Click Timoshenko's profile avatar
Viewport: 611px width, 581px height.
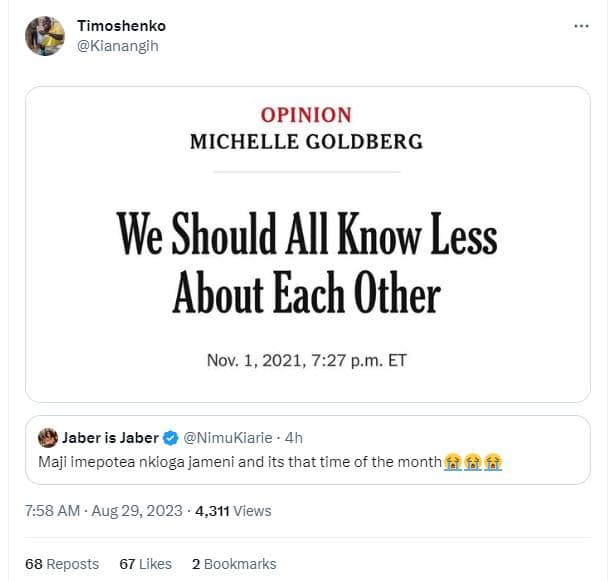tap(45, 36)
